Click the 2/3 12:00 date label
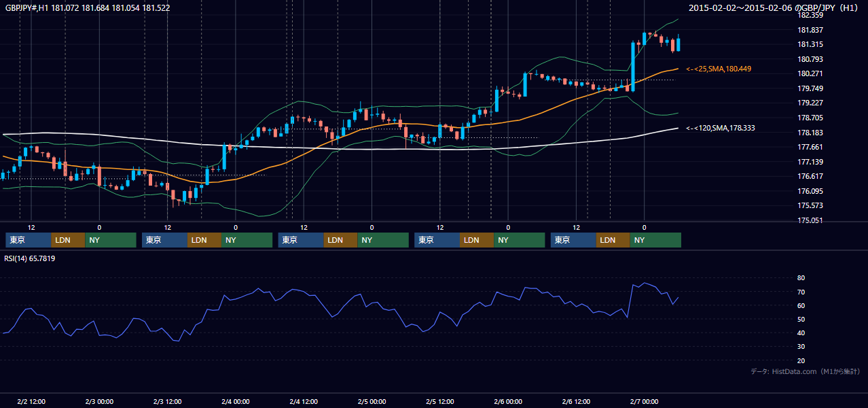Screen dimensions: 868x408 pos(167,401)
